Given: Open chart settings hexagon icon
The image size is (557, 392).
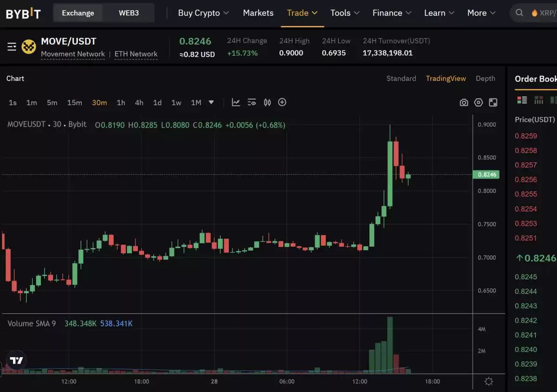Looking at the screenshot, I should pyautogui.click(x=479, y=103).
